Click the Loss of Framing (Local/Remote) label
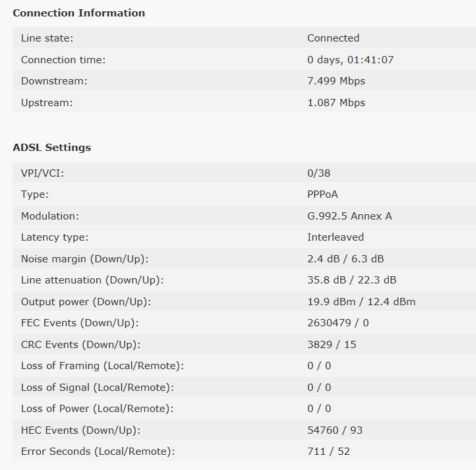This screenshot has height=470, width=476. click(x=102, y=366)
